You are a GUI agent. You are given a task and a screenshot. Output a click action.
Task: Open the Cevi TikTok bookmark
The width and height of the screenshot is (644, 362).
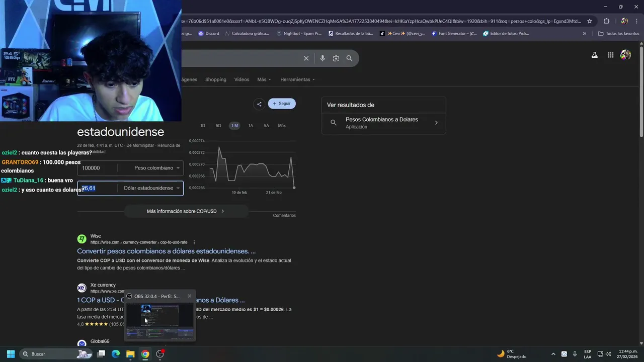pyautogui.click(x=403, y=34)
